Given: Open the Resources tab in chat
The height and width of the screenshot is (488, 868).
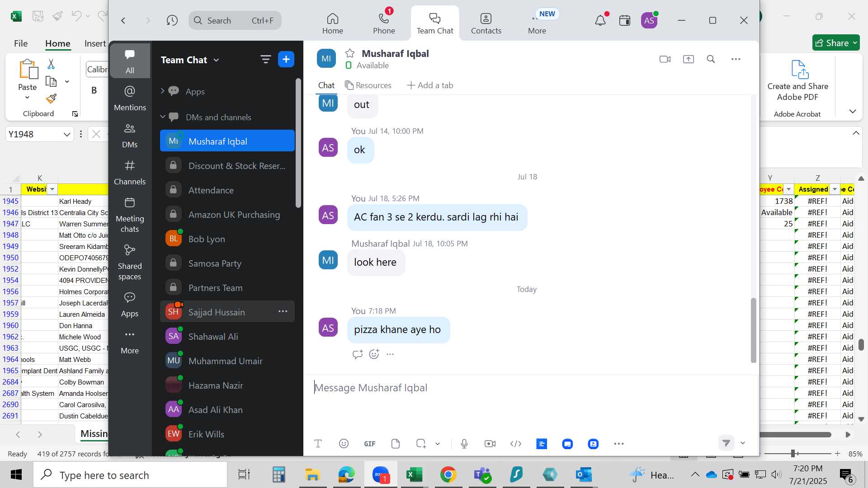Looking at the screenshot, I should point(368,85).
